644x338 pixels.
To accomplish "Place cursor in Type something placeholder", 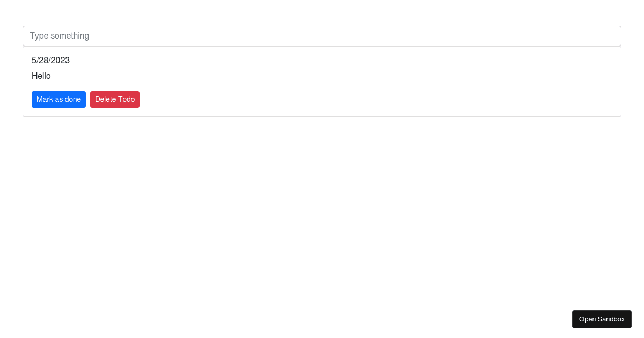I will pos(59,36).
